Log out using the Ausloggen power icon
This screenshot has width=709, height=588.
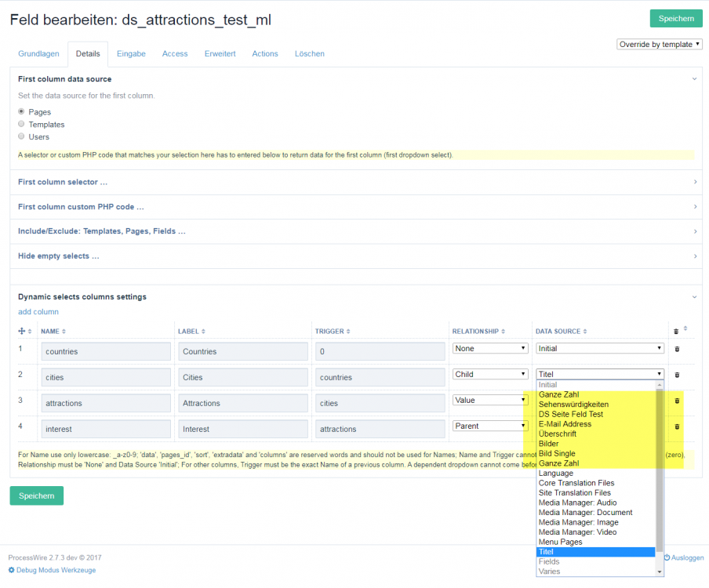(x=667, y=557)
